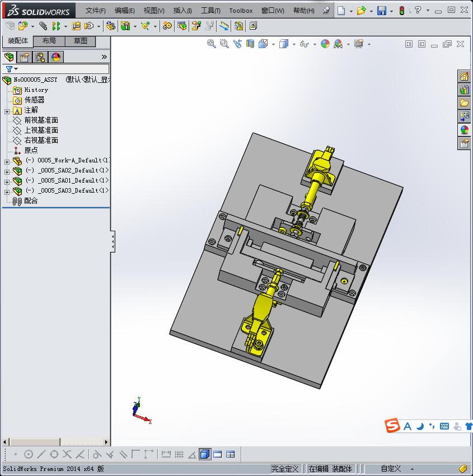The height and width of the screenshot is (476, 473).
Task: Open SolidWorks Resources home icon
Action: (x=464, y=77)
